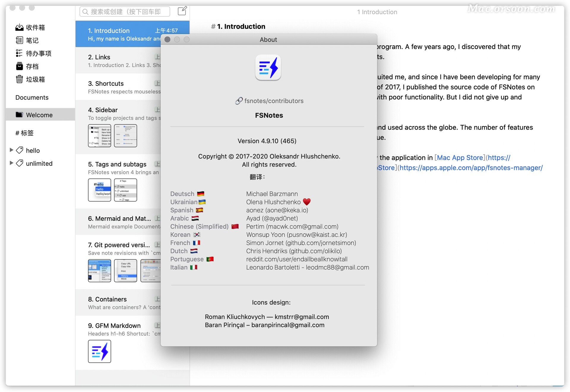The width and height of the screenshot is (570, 392).
Task: Click the third thumbnail under Git powered note
Action: point(151,271)
